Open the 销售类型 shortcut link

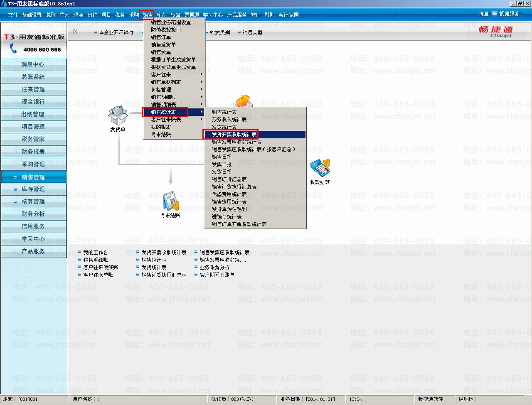[x=252, y=32]
